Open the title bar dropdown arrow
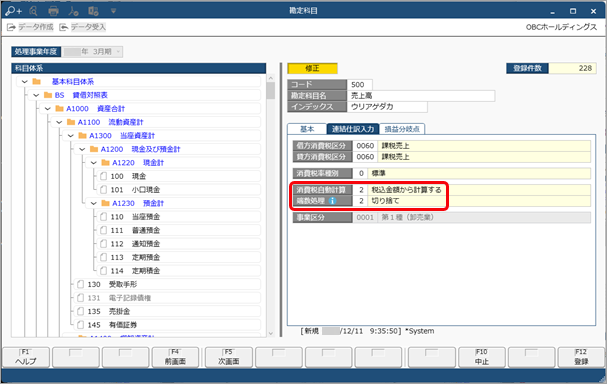The height and width of the screenshot is (384, 607). (x=113, y=11)
